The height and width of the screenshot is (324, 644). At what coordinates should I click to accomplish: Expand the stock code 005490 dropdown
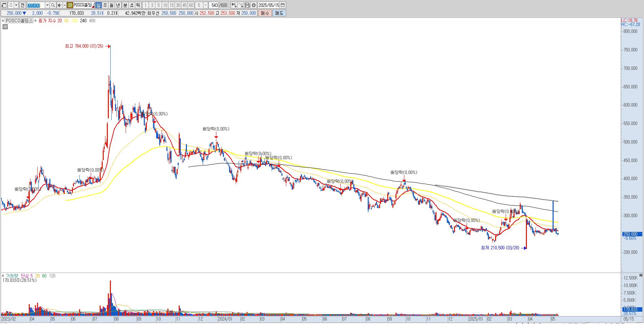[47, 5]
